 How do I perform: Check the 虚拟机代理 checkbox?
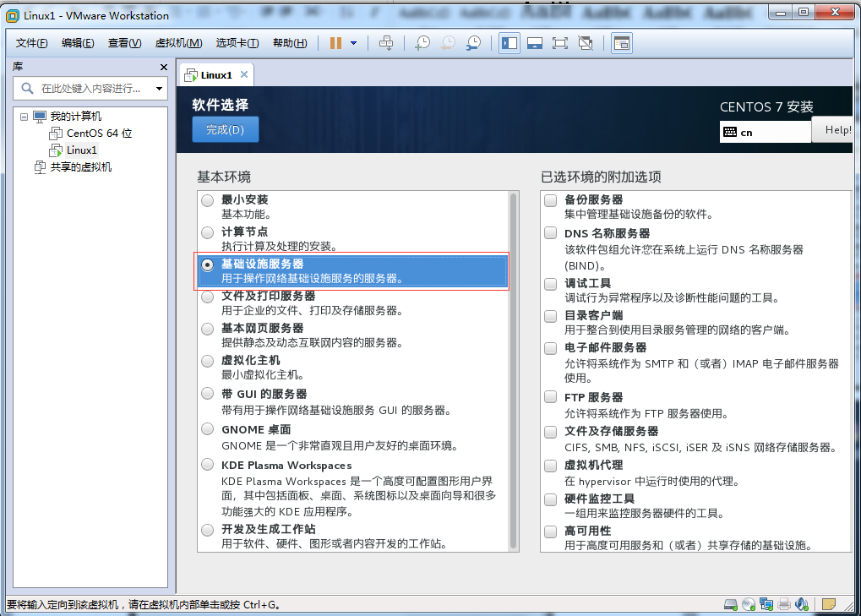[550, 466]
